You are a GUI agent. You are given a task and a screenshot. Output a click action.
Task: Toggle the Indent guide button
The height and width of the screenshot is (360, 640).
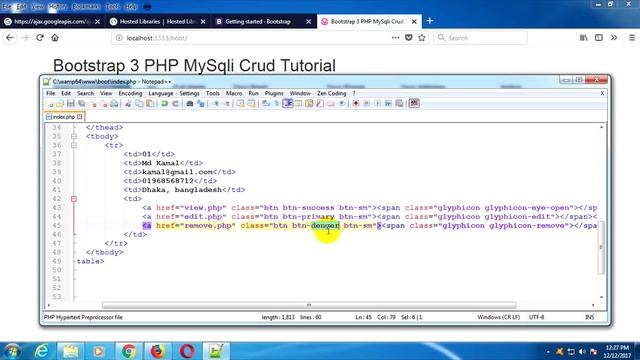coord(288,104)
